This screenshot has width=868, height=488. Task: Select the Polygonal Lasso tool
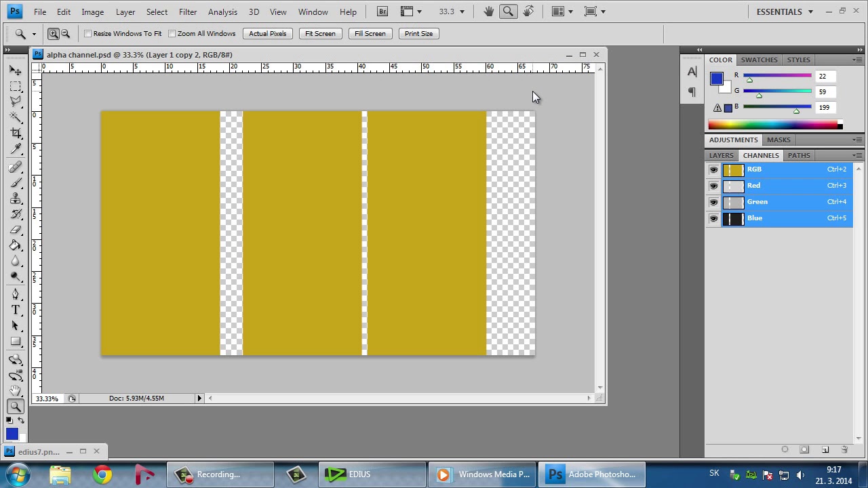point(16,102)
